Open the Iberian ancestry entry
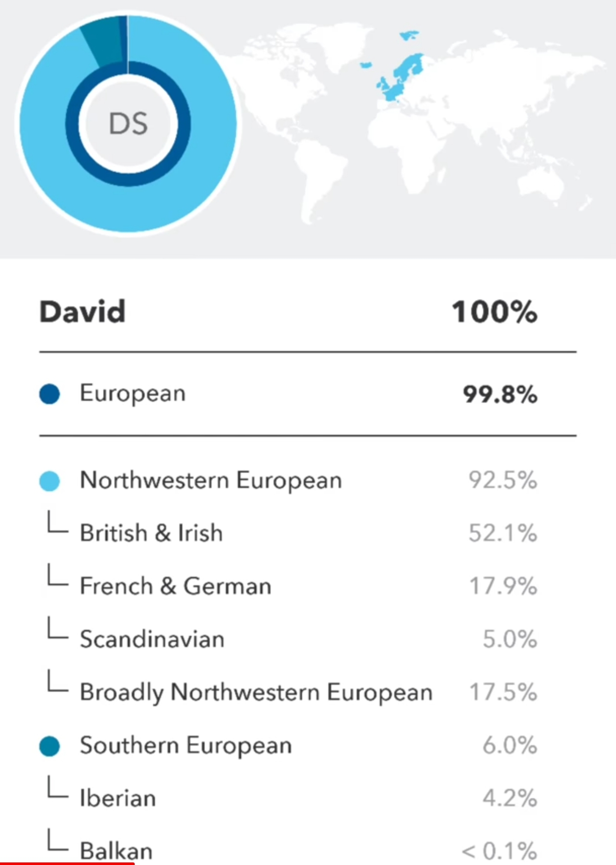The width and height of the screenshot is (616, 865). coord(118,799)
